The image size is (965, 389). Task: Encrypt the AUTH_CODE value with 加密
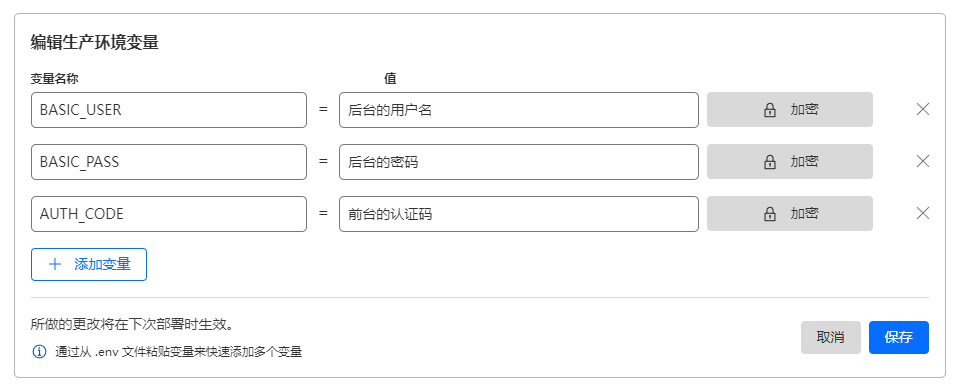[x=790, y=214]
